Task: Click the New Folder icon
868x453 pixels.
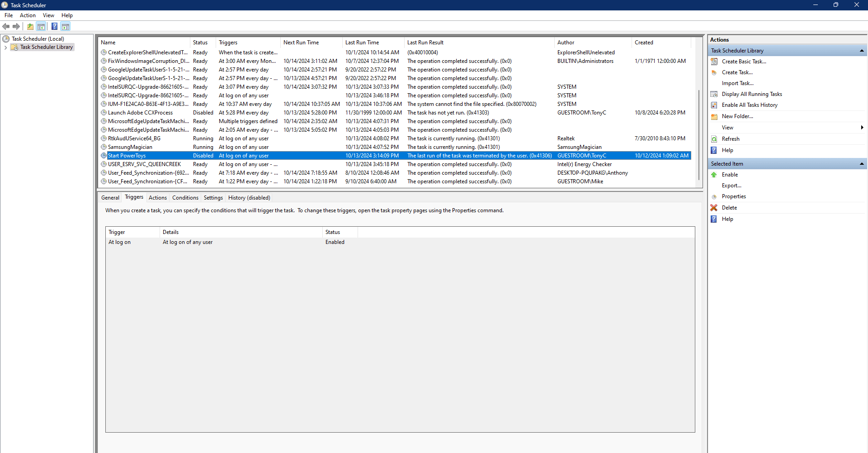Action: [714, 116]
